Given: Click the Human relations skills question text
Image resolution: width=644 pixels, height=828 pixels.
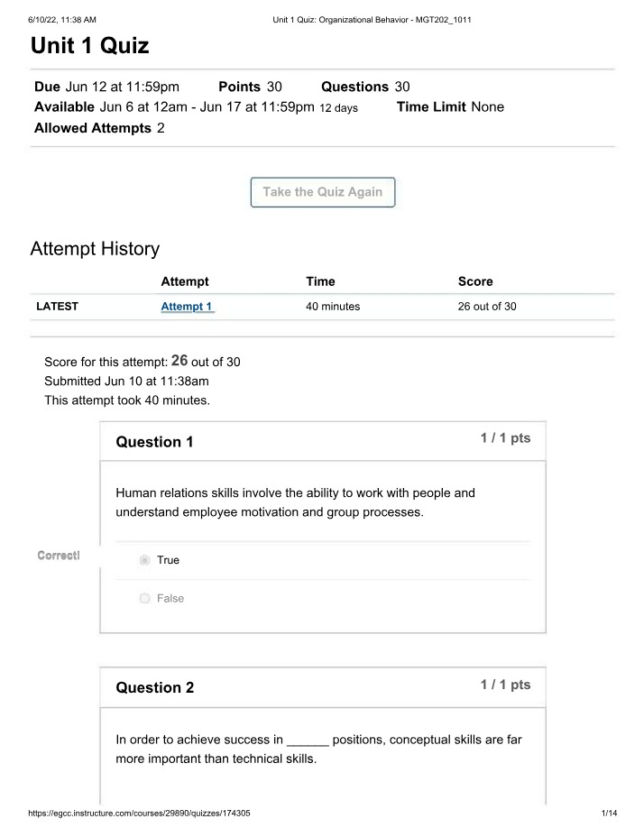Looking at the screenshot, I should 295,502.
